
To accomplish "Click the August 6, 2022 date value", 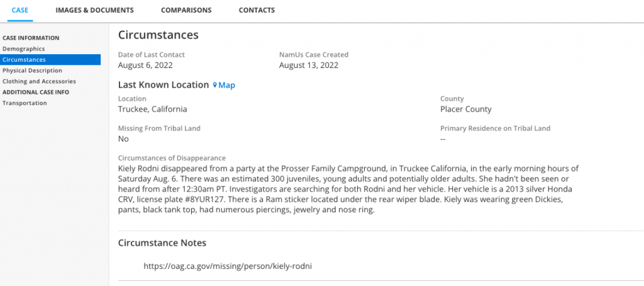I will [x=145, y=65].
